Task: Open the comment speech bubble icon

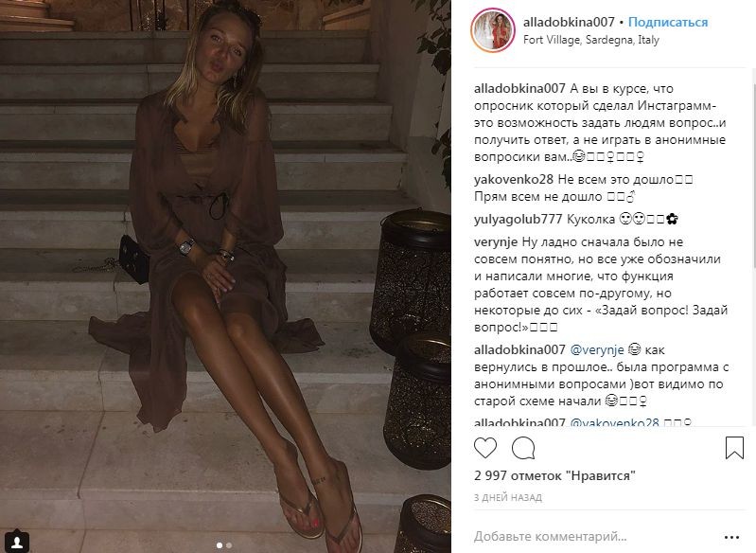Action: coord(523,448)
